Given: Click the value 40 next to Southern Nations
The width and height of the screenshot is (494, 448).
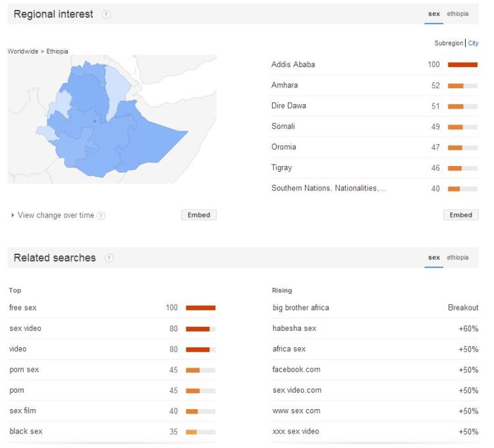Looking at the screenshot, I should [435, 188].
